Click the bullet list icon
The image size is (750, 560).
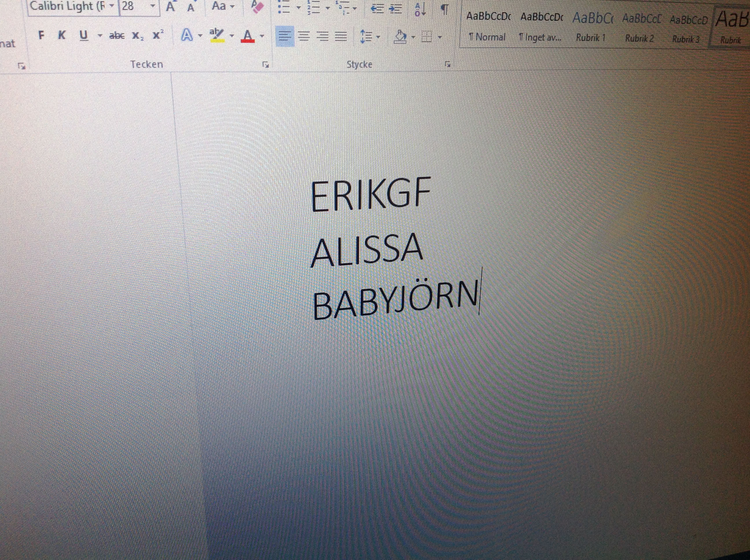click(284, 8)
